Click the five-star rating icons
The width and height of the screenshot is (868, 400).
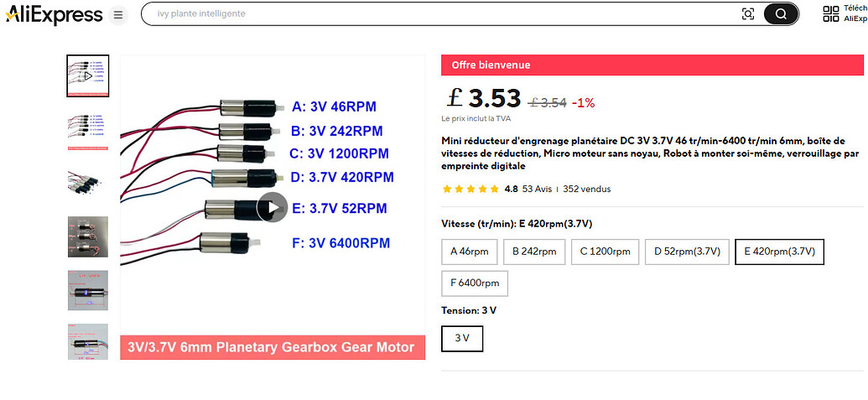pos(470,190)
